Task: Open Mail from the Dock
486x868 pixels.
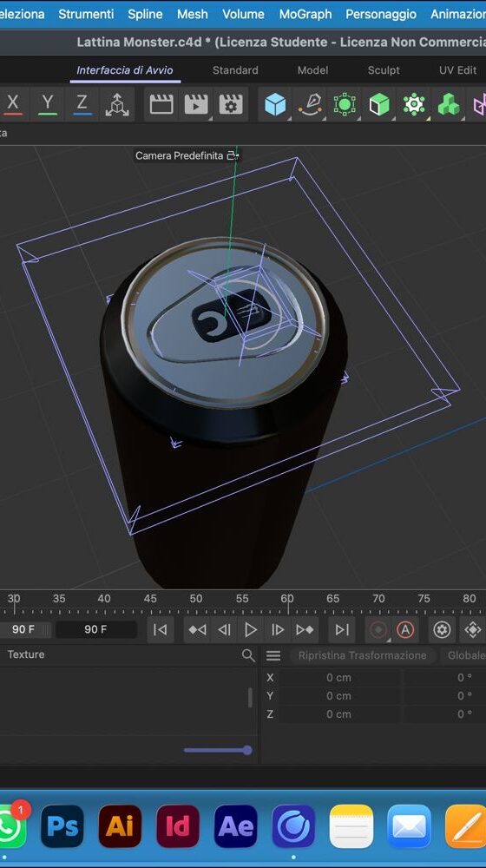Action: click(409, 826)
